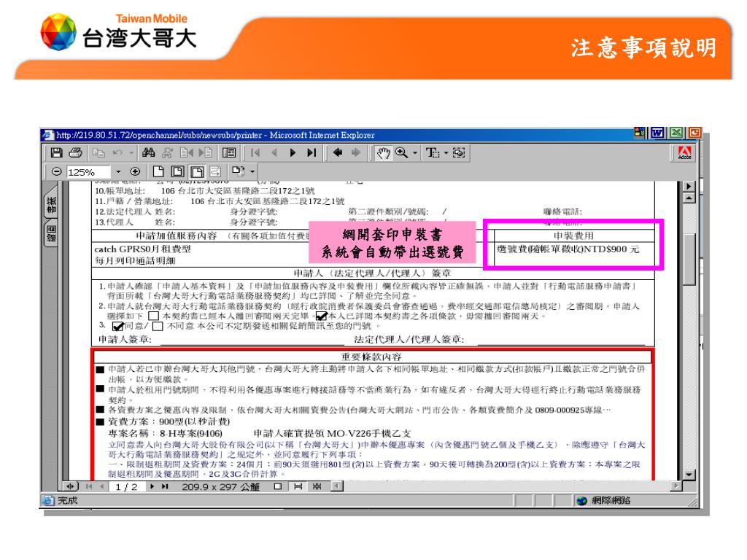
Task: Toggle the 本人已詳閱本契約書 checked box
Action: [x=322, y=315]
